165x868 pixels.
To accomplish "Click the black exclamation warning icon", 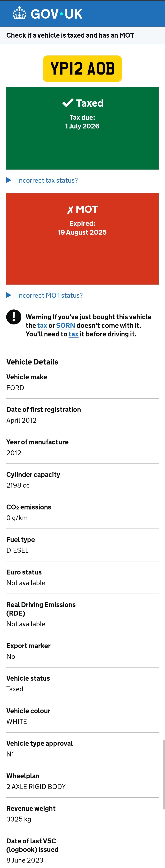I will [14, 317].
